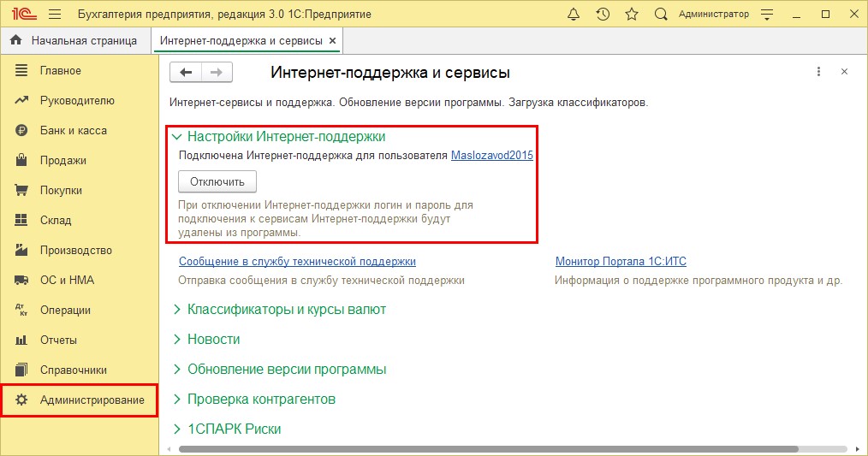
Task: Click the Производство factory icon
Action: (21, 250)
